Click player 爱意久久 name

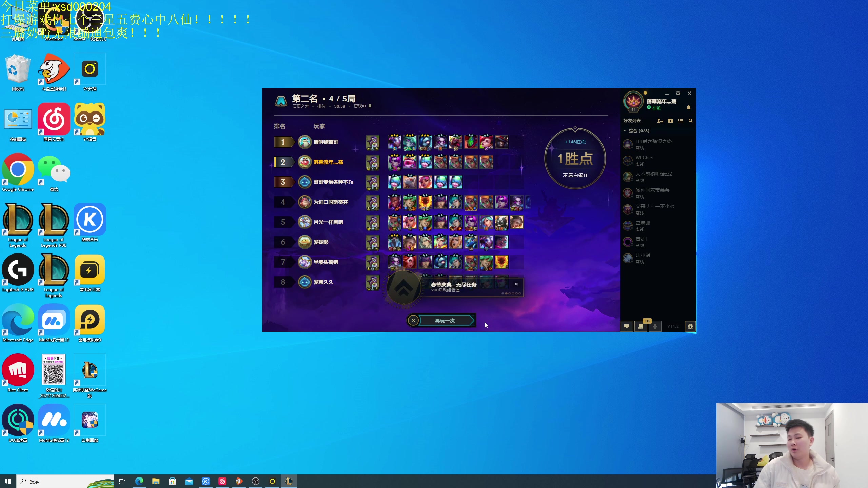(x=323, y=282)
